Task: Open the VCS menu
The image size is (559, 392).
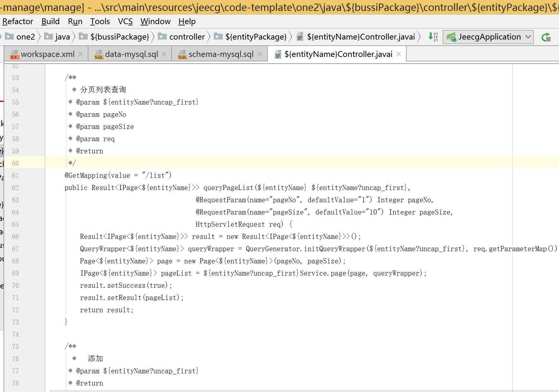Action: 125,21
